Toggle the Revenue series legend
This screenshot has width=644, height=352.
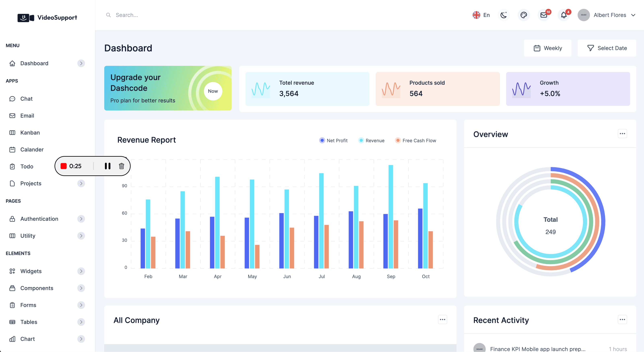(x=372, y=140)
